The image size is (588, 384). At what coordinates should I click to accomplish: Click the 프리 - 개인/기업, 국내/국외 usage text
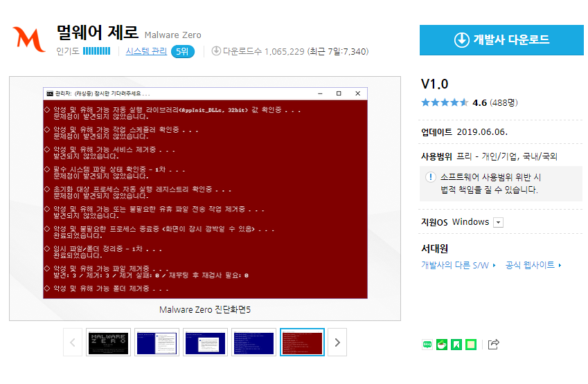coord(507,156)
